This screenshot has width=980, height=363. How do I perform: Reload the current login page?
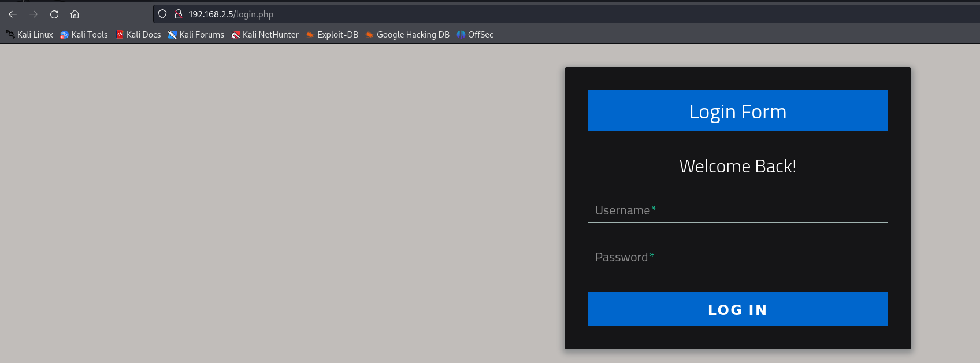(x=54, y=14)
